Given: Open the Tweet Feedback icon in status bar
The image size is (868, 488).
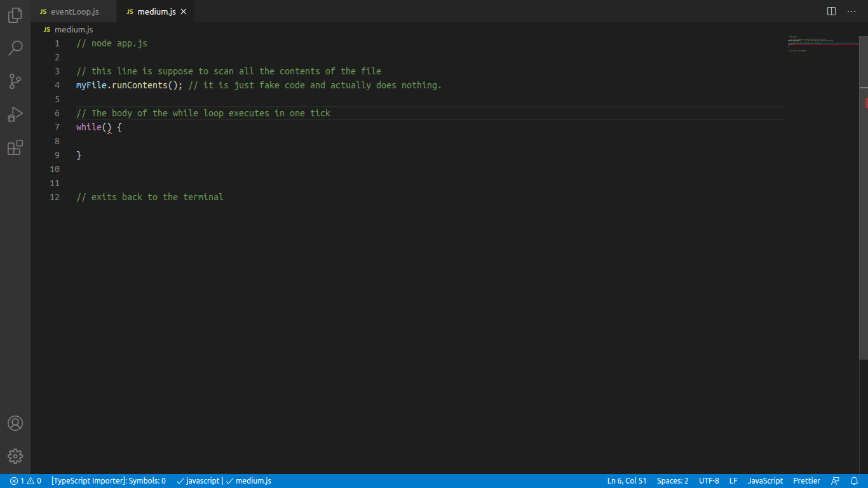Looking at the screenshot, I should (836, 481).
